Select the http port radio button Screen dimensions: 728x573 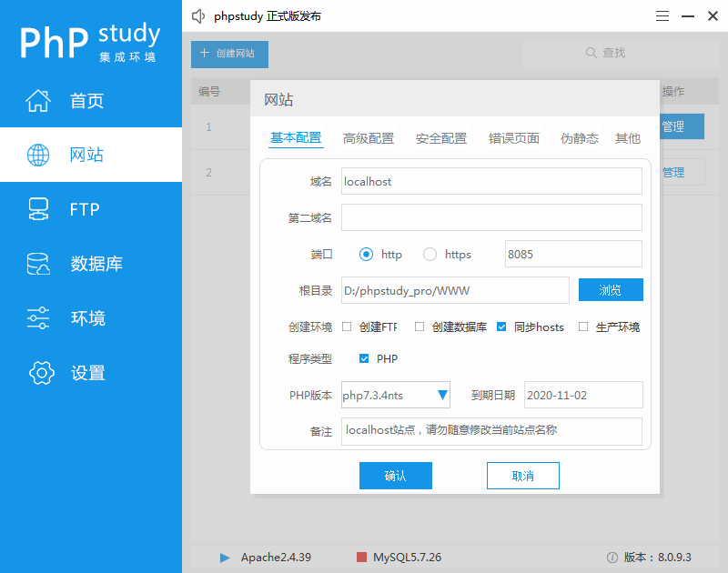[366, 255]
